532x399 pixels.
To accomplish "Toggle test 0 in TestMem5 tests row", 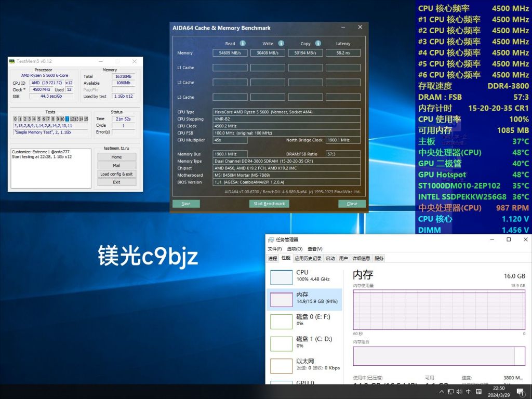I will click(x=15, y=118).
